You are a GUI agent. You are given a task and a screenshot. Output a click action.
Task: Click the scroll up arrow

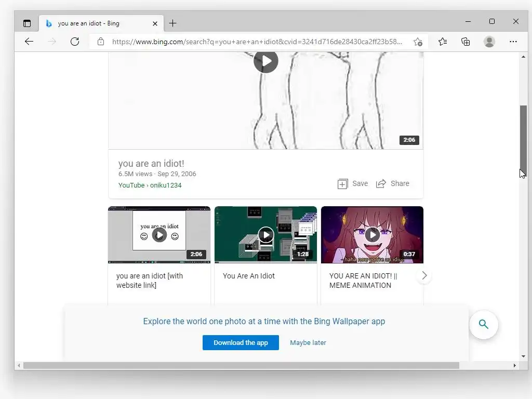point(523,57)
